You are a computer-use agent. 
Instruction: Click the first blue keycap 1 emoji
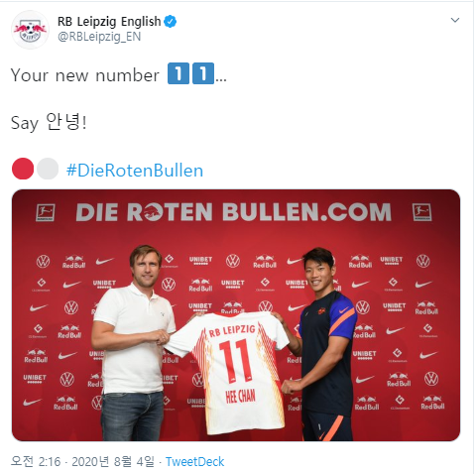coord(178,73)
